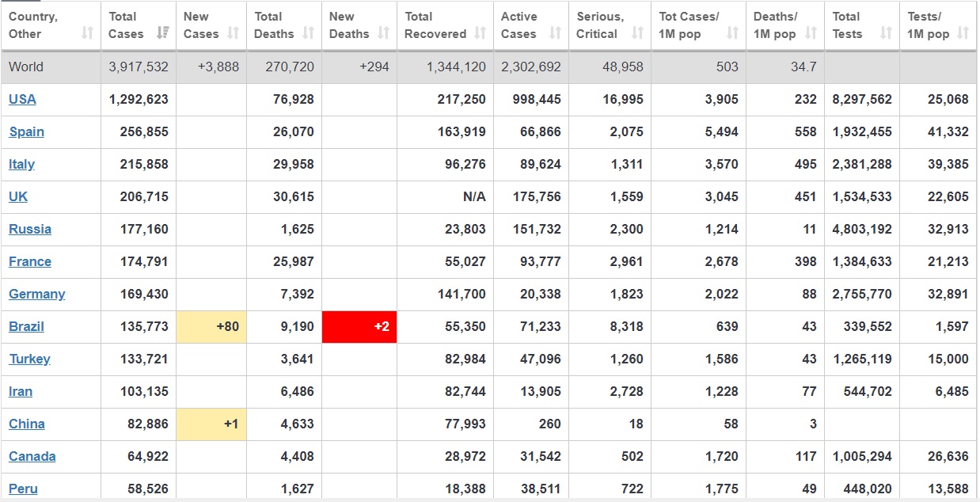Sort by Deaths/1M pop arrow icon
980x502 pixels.
(811, 33)
